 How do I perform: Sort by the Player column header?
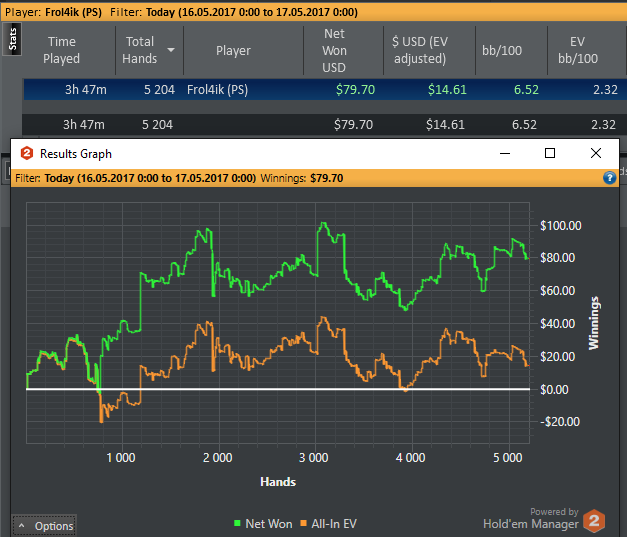233,50
